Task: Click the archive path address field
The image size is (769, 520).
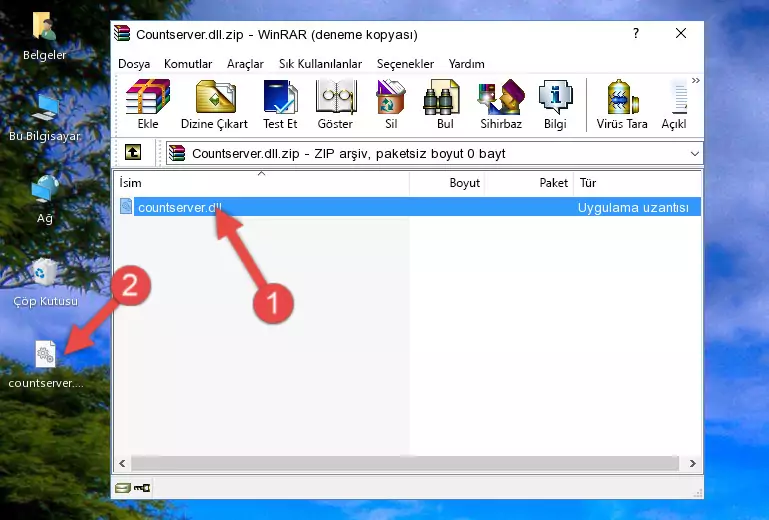Action: (434, 154)
